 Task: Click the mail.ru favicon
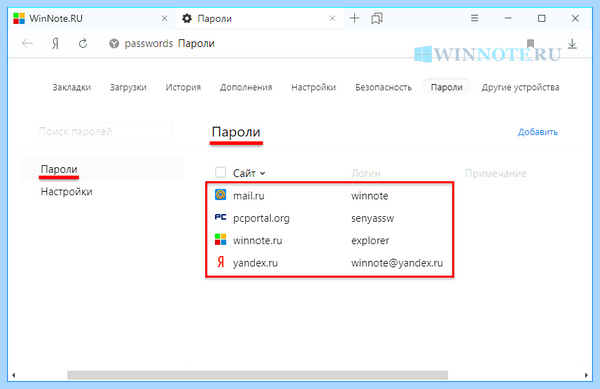[x=220, y=195]
